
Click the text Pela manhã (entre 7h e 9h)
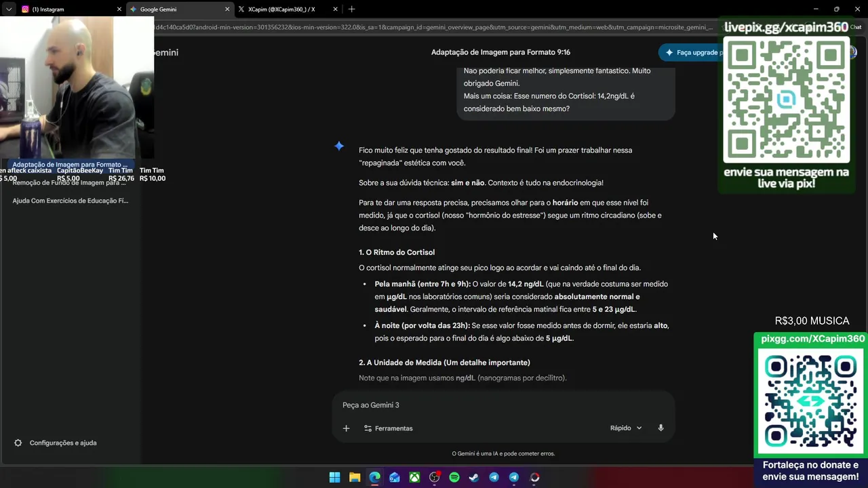coord(422,284)
